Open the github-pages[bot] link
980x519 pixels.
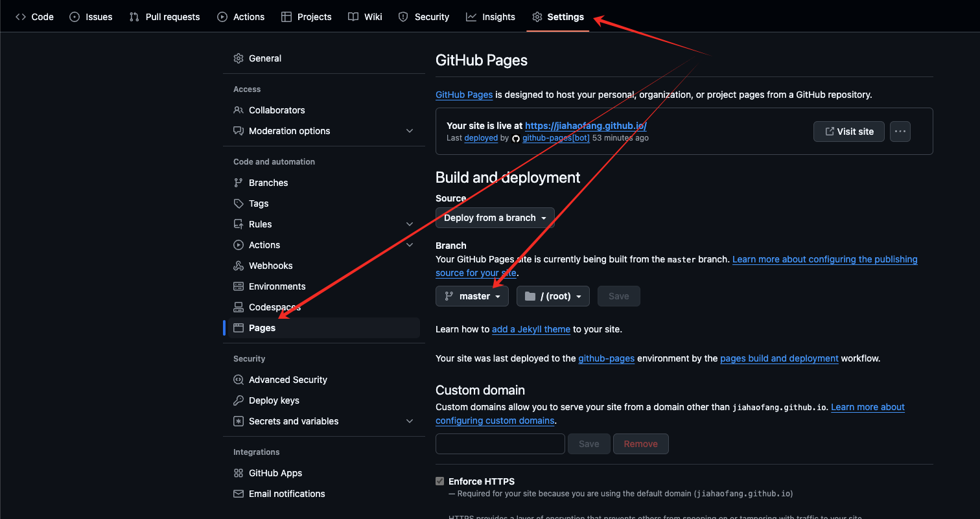point(556,138)
